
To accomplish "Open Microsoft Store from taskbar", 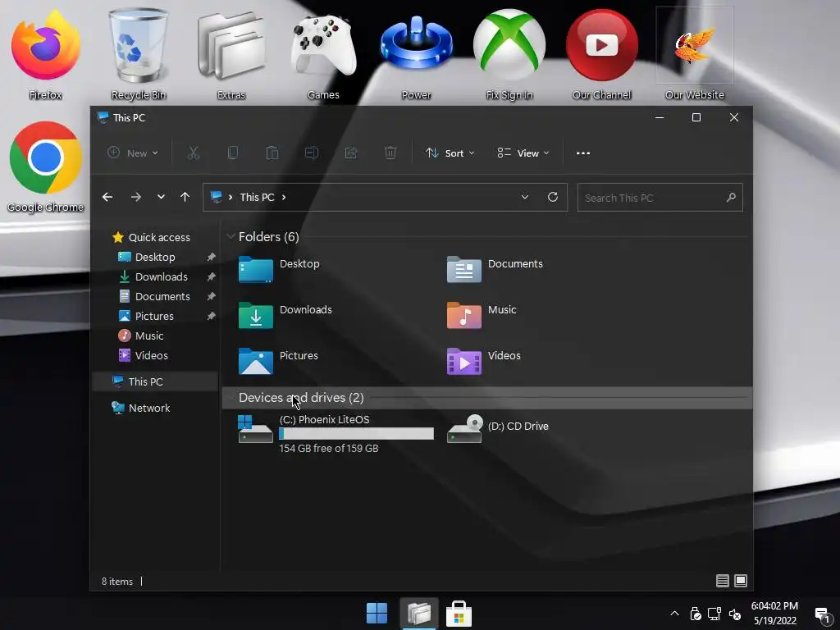I will coord(459,613).
